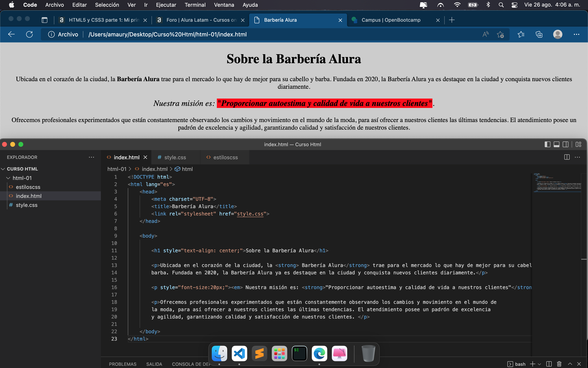Open the Favorites list icon
This screenshot has width=588, height=368.
click(x=521, y=34)
